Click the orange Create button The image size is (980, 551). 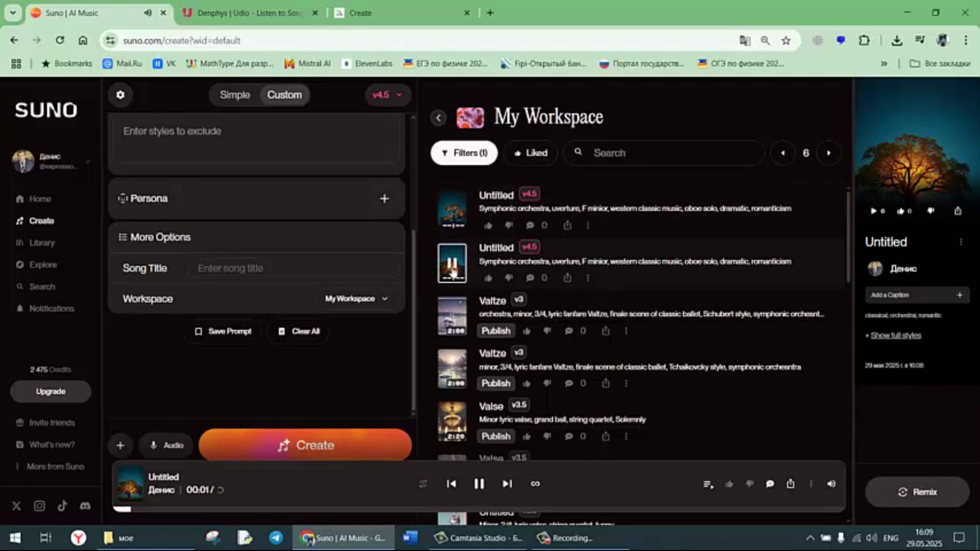point(305,445)
